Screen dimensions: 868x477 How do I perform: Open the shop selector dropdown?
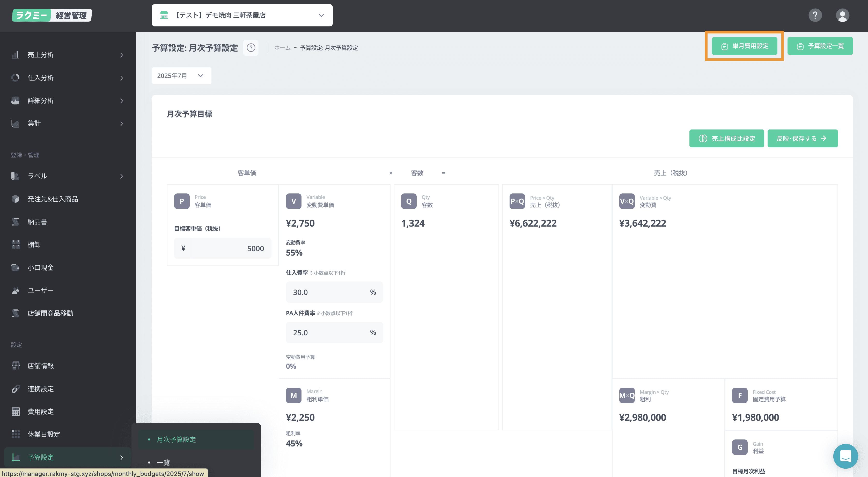point(242,15)
